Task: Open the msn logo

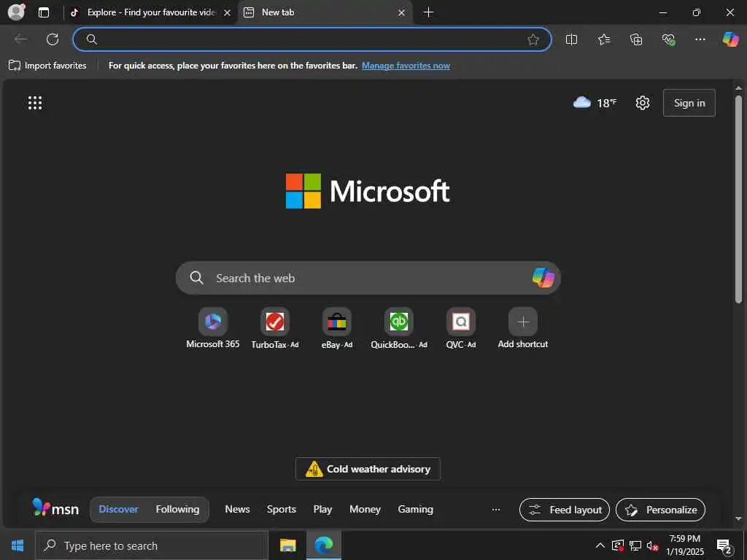Action: tap(55, 508)
